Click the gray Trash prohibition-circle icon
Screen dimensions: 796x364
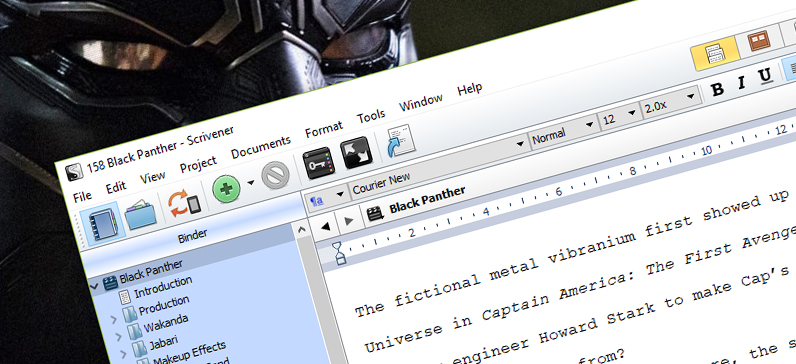[276, 175]
